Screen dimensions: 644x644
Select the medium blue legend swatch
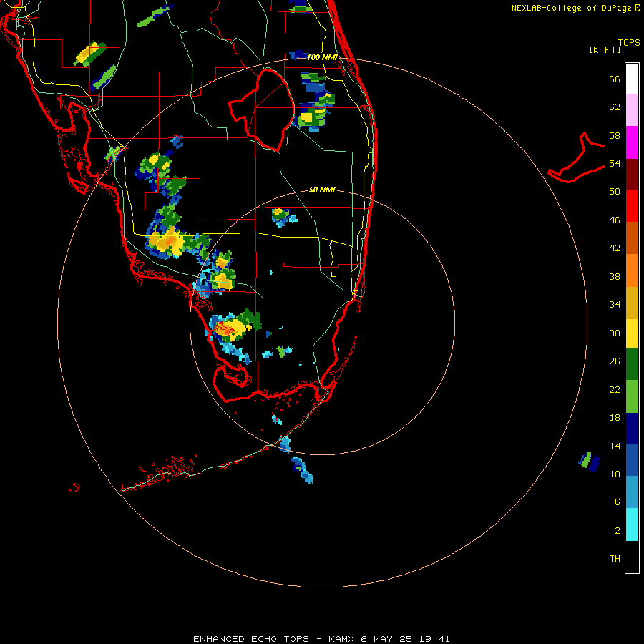pyautogui.click(x=632, y=460)
